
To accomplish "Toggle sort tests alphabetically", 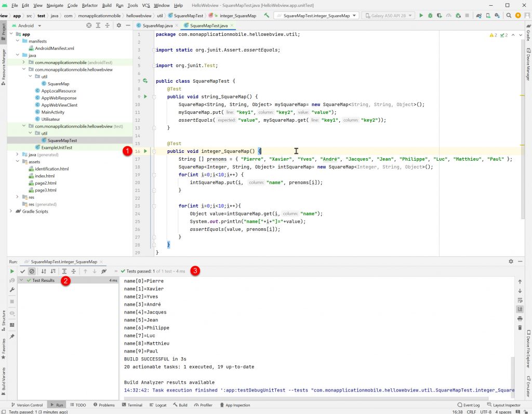I will [x=44, y=271].
